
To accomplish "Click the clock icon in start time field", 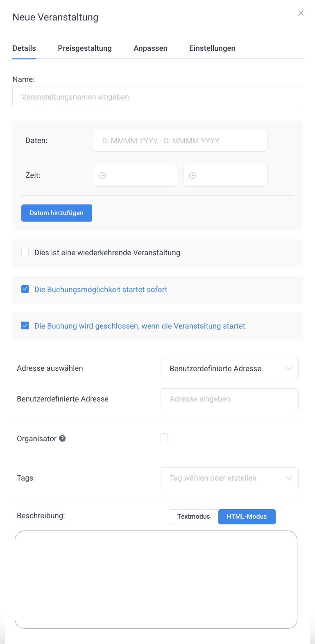I will [103, 175].
